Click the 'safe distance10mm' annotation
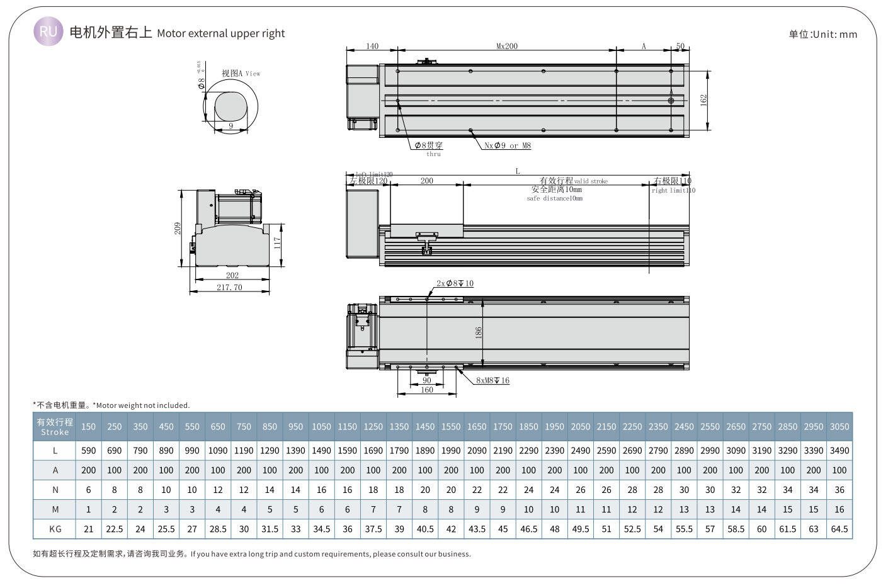This screenshot has width=888, height=588. [x=554, y=198]
